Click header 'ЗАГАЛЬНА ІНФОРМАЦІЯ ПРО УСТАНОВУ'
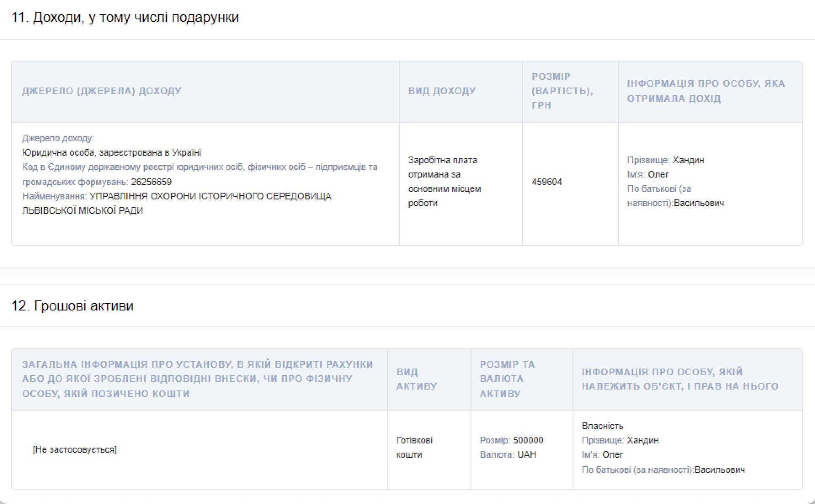Image resolution: width=815 pixels, height=504 pixels. coord(197,379)
